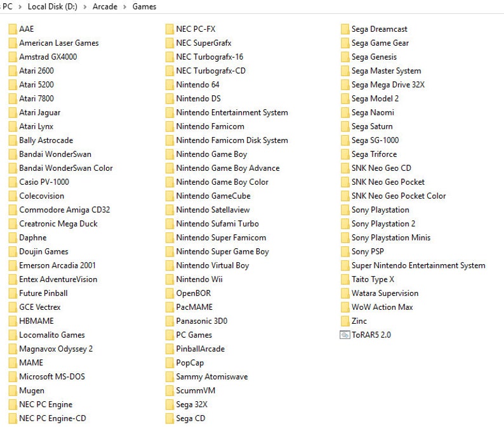Select the Doujin Games folder name
The image size is (504, 433).
44,251
